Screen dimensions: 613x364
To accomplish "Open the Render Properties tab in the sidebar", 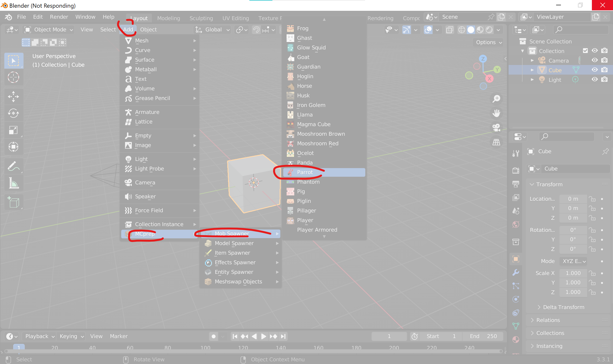I will [x=516, y=170].
